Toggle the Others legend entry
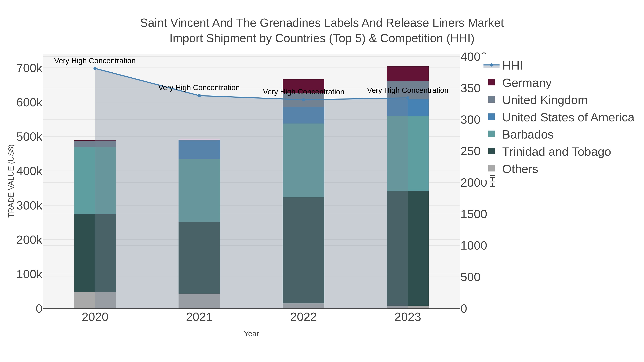The height and width of the screenshot is (362, 644). [513, 169]
